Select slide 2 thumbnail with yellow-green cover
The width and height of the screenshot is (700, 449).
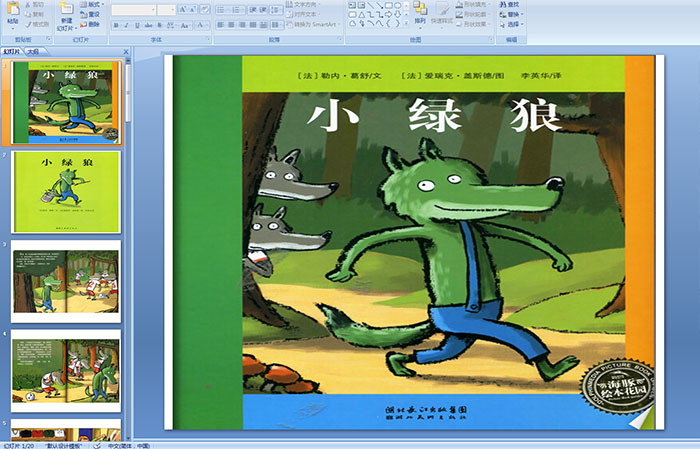pos(66,191)
